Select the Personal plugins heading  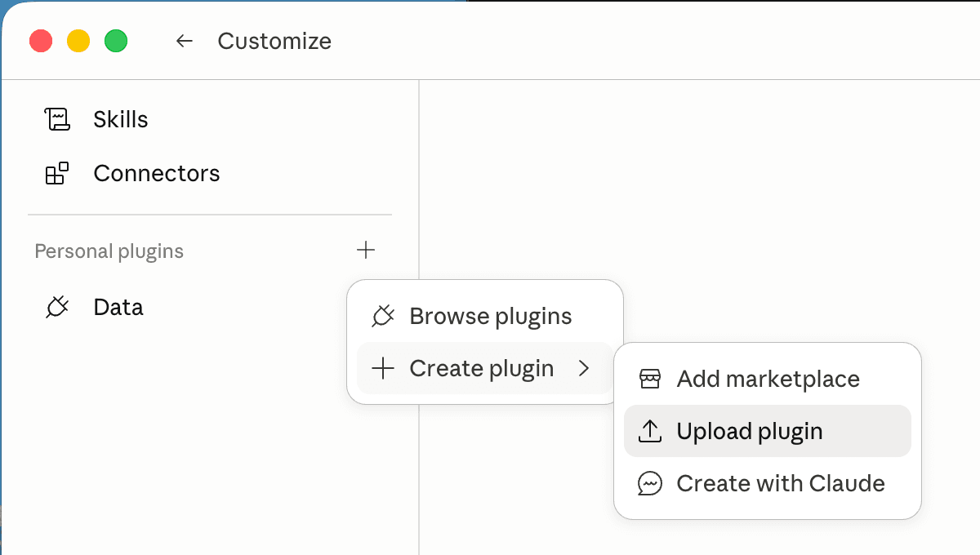pos(109,251)
